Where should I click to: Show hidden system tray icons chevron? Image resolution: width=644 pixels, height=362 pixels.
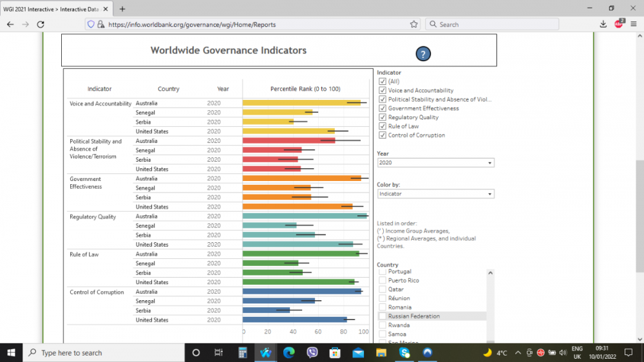(517, 352)
